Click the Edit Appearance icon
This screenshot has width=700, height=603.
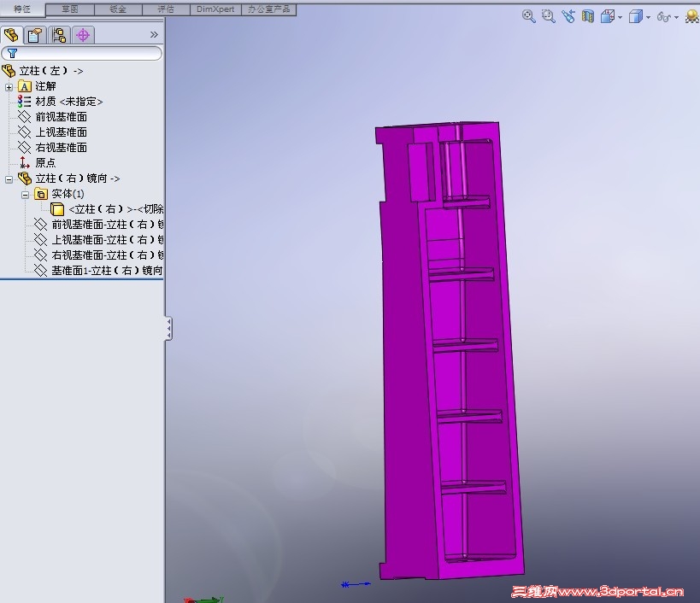click(692, 16)
